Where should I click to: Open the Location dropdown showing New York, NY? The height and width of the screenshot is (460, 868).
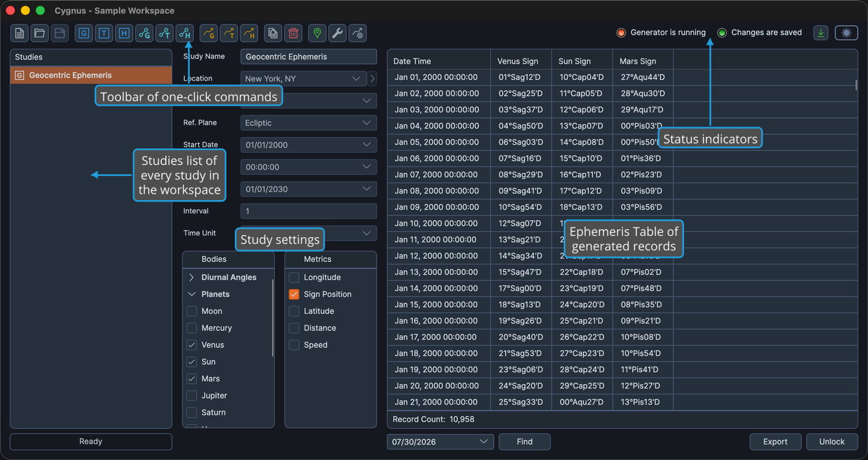304,79
